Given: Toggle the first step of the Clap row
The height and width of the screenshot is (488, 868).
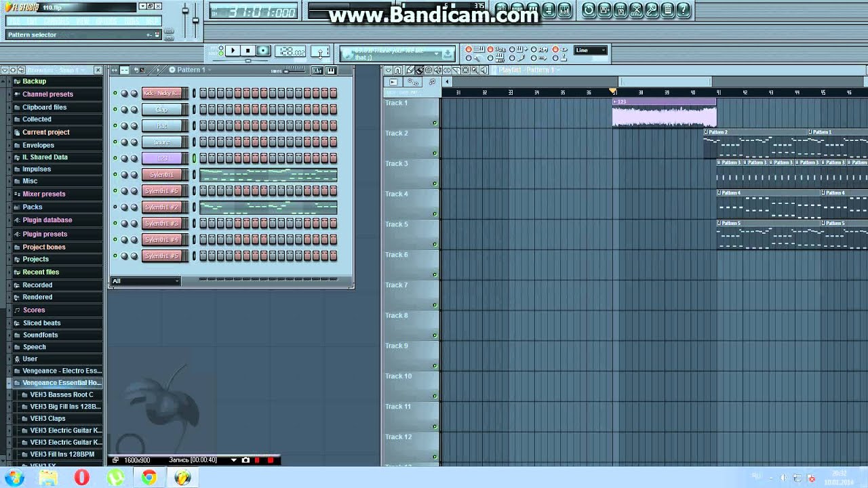Looking at the screenshot, I should pos(203,109).
